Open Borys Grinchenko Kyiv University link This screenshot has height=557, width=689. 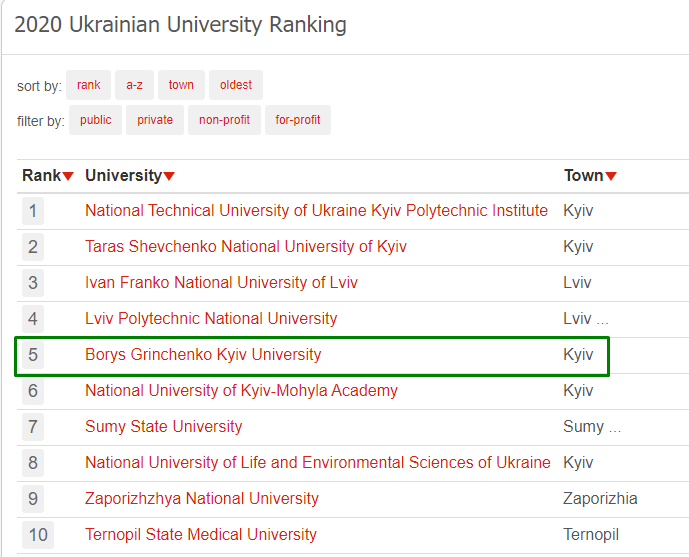pyautogui.click(x=203, y=355)
